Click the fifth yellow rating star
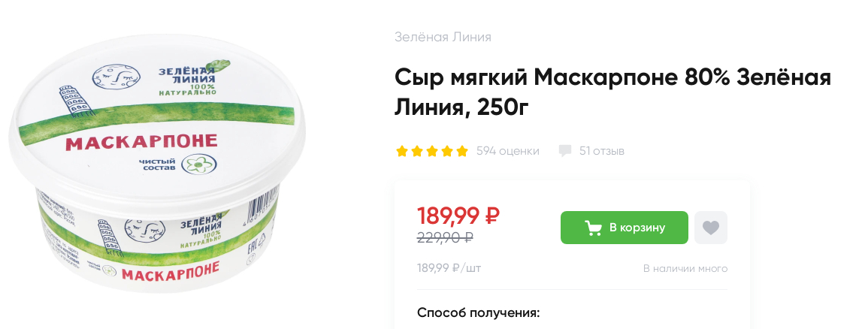The width and height of the screenshot is (868, 329). (461, 151)
